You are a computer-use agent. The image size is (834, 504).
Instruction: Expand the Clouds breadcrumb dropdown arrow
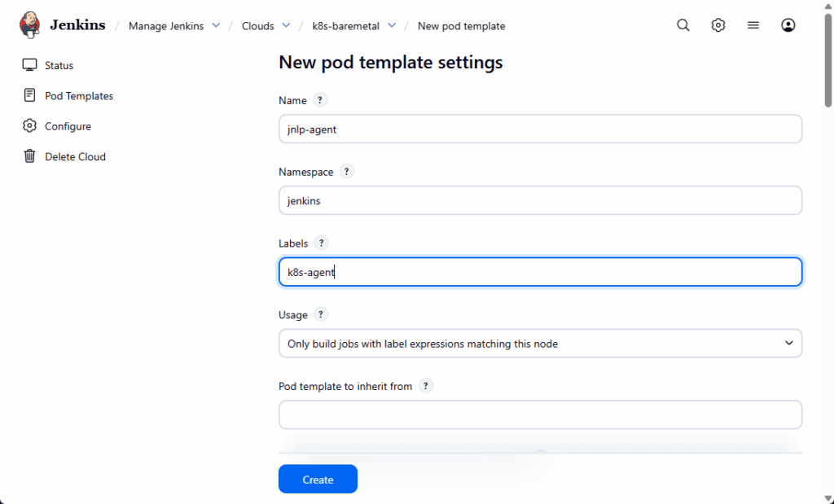[x=286, y=26]
